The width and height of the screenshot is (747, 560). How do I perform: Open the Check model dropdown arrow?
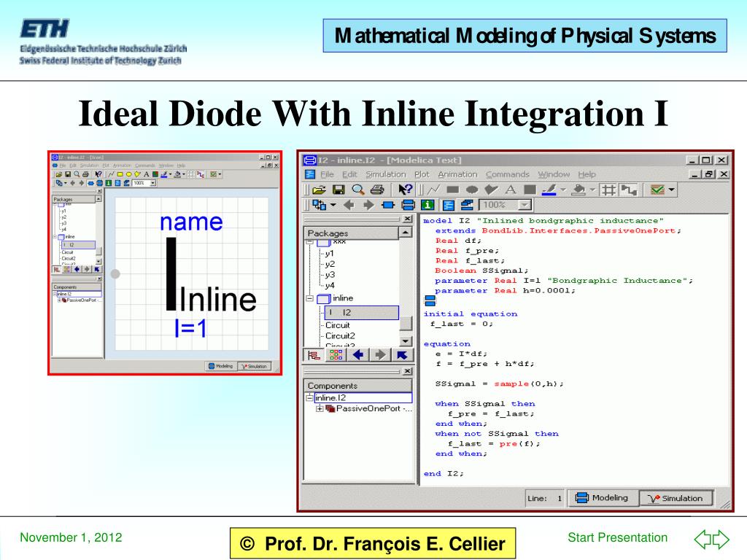tap(672, 190)
